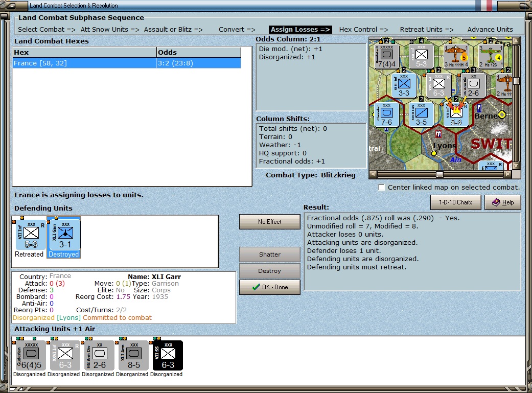Click the He 111H bomber counter on map
This screenshot has width=532, height=393.
click(456, 56)
